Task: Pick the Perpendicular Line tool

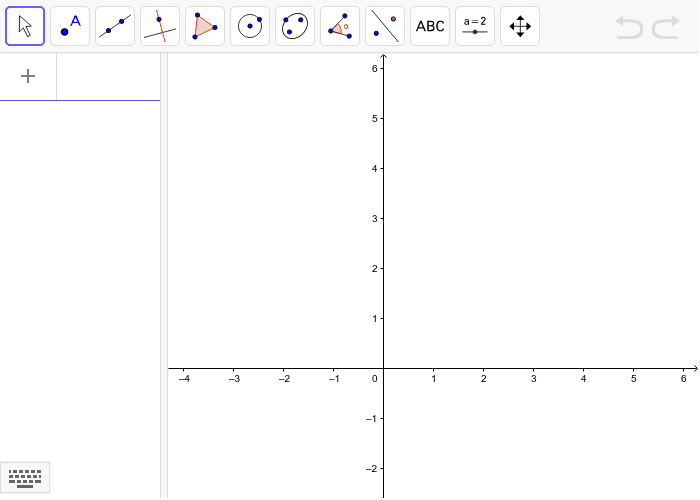Action: (160, 26)
